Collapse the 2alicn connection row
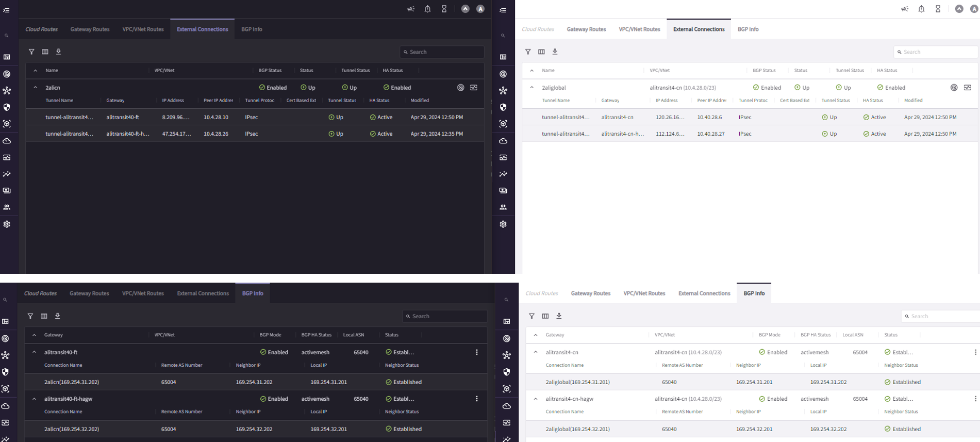This screenshot has width=980, height=442. click(35, 88)
